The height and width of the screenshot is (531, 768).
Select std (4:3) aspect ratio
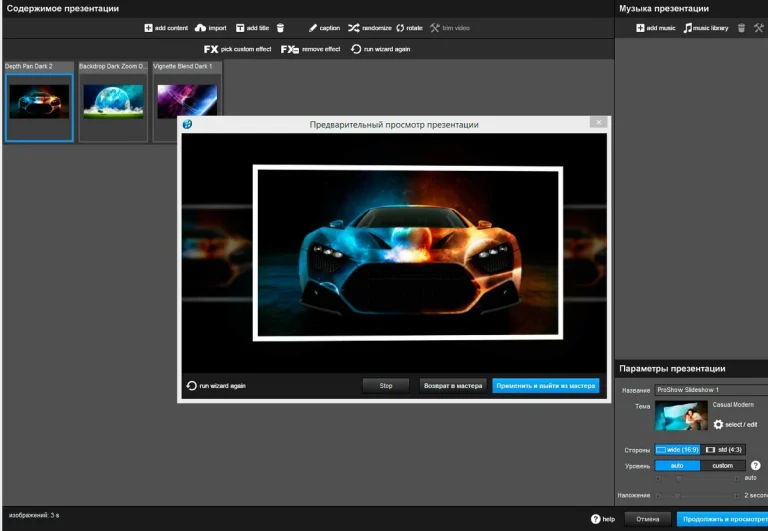[723, 450]
